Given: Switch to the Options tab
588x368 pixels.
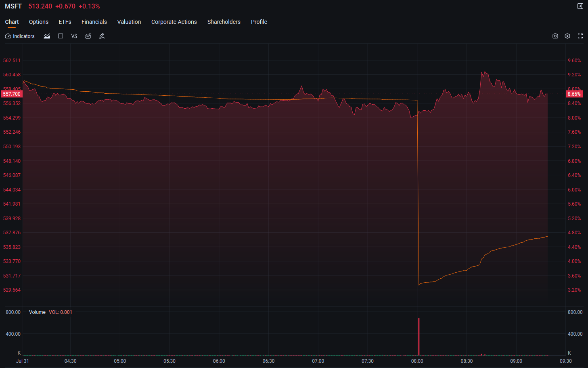Looking at the screenshot, I should point(39,22).
